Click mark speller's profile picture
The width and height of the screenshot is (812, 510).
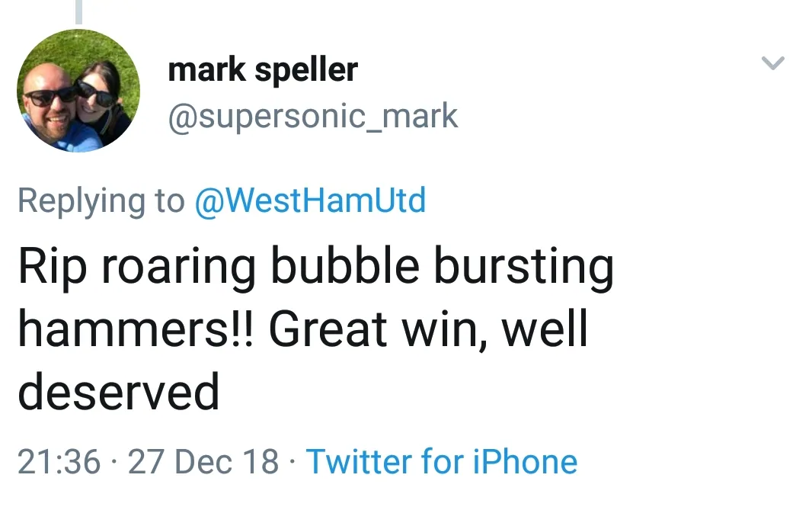[78, 91]
